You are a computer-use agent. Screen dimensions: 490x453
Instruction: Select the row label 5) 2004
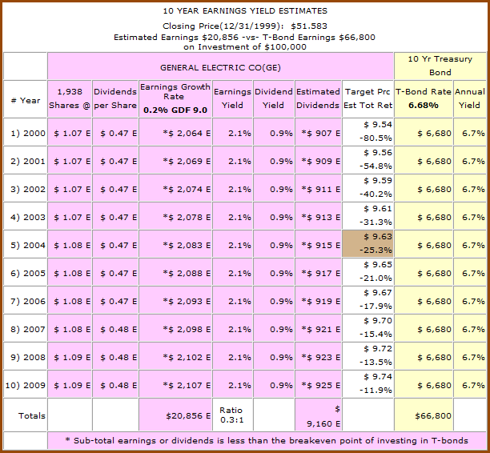28,245
